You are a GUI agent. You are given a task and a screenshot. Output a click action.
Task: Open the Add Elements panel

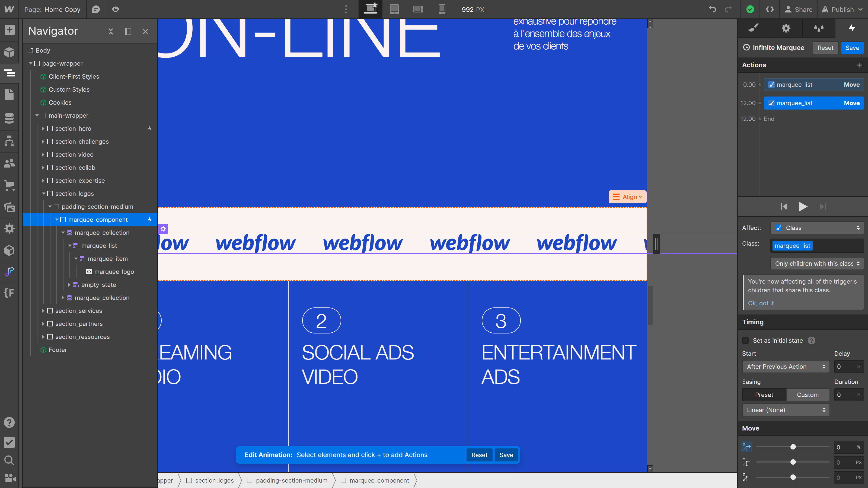(9, 30)
